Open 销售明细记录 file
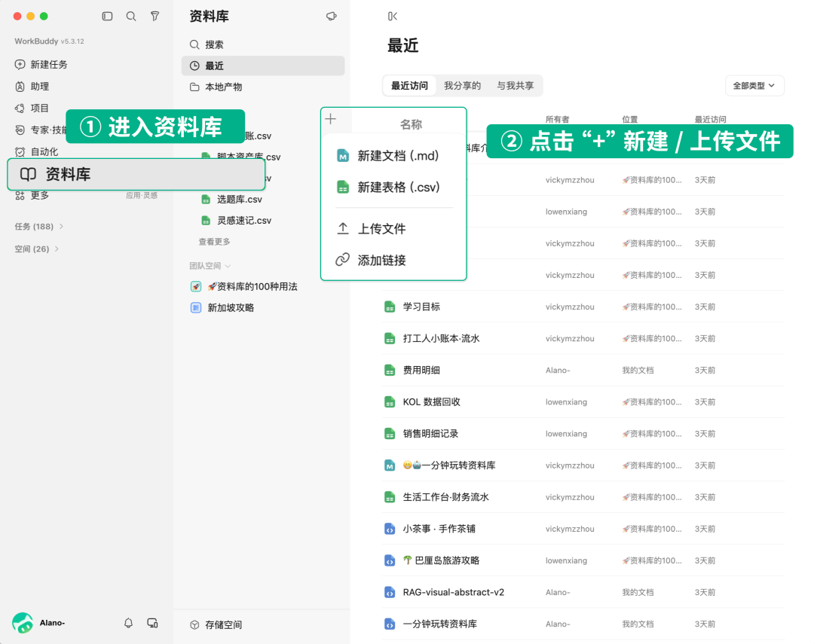Viewport: 814px width, 644px height. click(430, 434)
